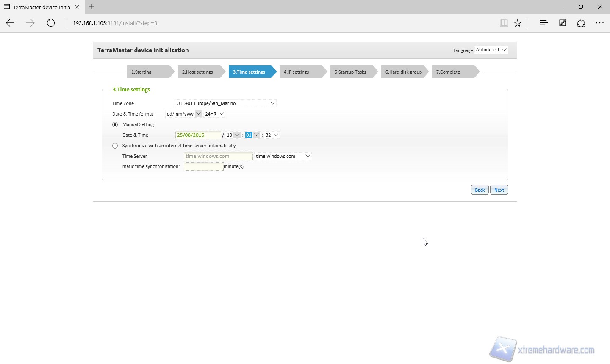The image size is (610, 364).
Task: Open the time.windows.com server dropdown
Action: pos(283,156)
